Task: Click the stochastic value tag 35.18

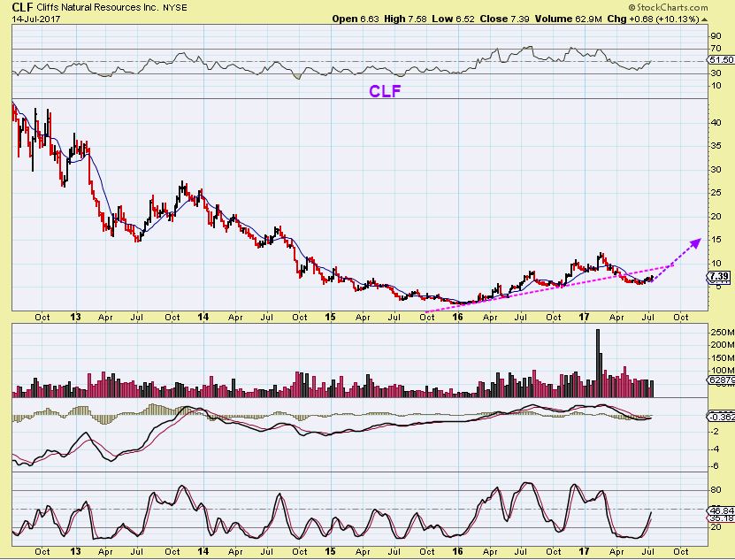Action: tap(722, 518)
